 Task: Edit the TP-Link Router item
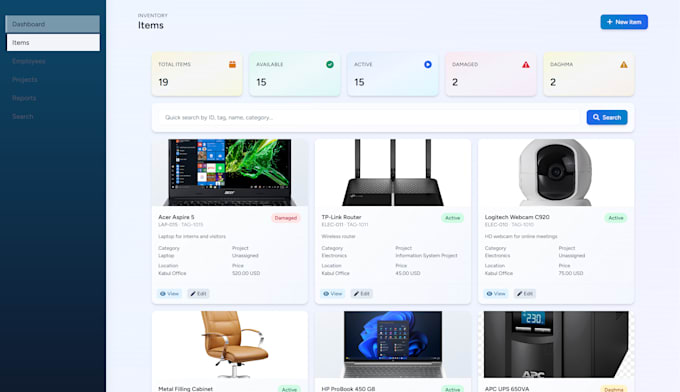click(361, 294)
